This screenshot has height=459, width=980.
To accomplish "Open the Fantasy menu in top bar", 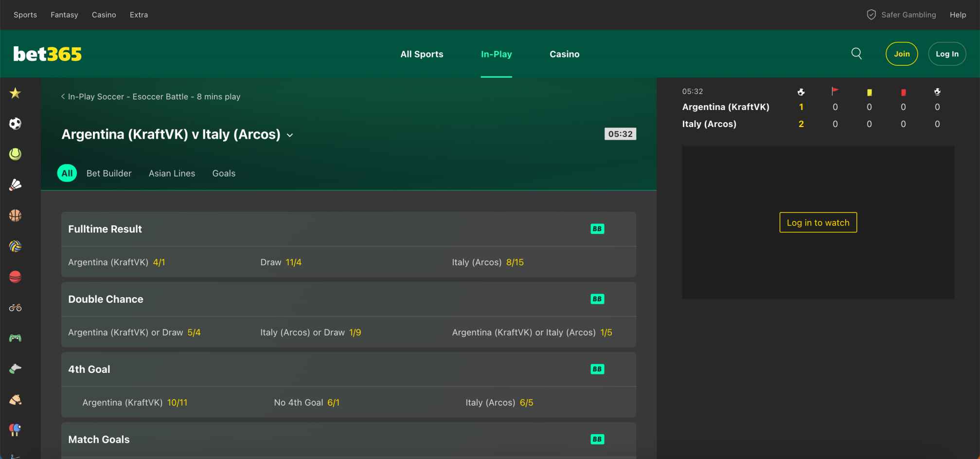I will click(x=64, y=15).
